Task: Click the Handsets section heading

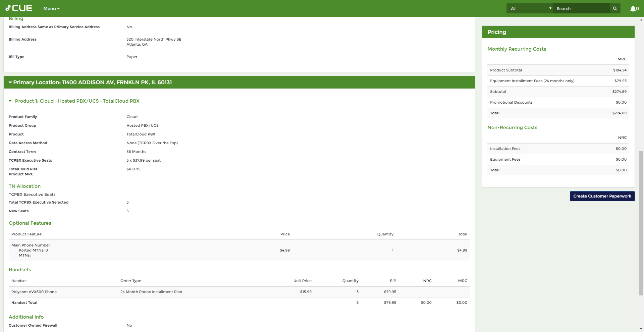Action: [x=20, y=270]
